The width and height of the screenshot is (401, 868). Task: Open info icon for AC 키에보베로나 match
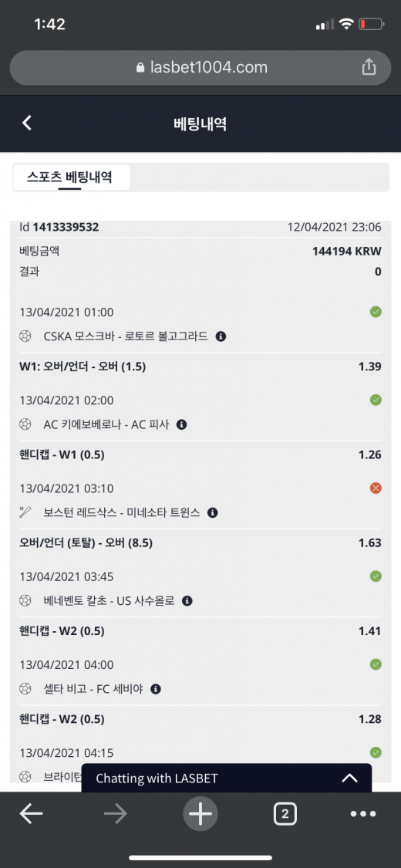(181, 424)
